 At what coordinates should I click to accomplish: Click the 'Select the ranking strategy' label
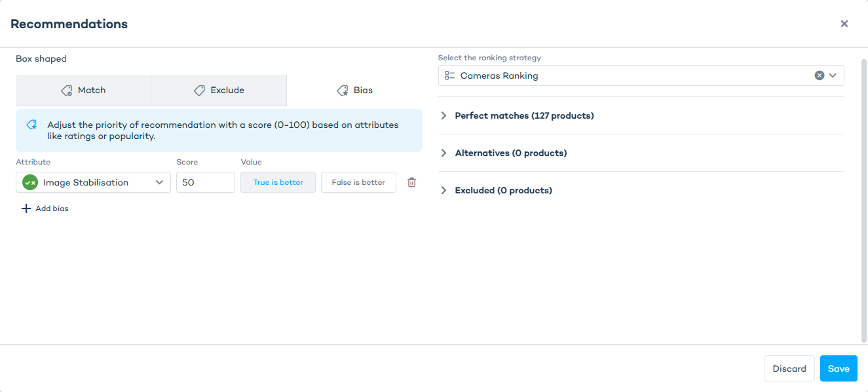tap(489, 58)
